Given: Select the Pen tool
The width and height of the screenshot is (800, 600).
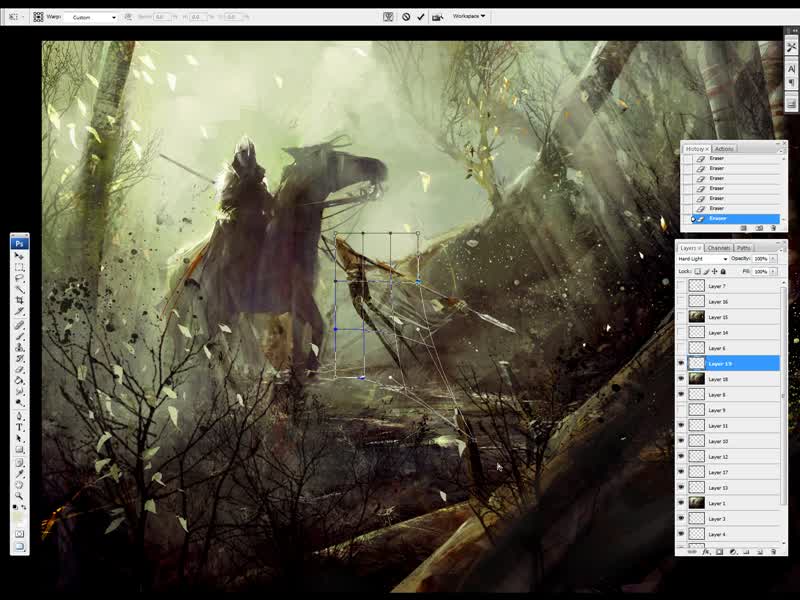Looking at the screenshot, I should point(19,416).
